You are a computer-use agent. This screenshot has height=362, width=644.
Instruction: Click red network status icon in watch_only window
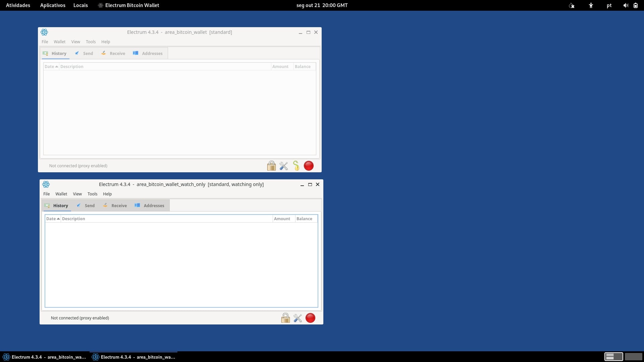(x=310, y=318)
